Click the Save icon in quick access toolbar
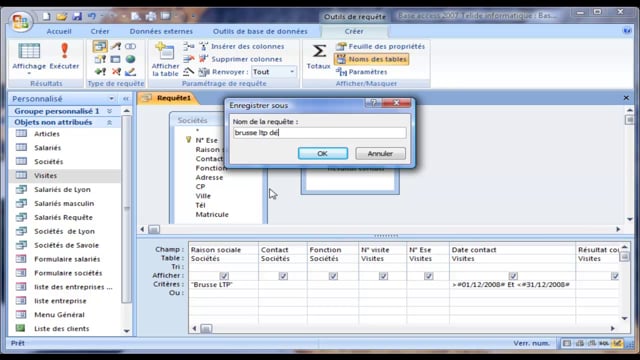640x360 pixels. point(77,16)
